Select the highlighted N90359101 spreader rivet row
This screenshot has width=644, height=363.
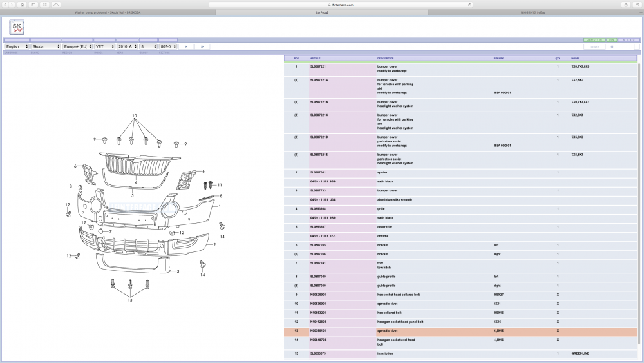[x=460, y=331]
